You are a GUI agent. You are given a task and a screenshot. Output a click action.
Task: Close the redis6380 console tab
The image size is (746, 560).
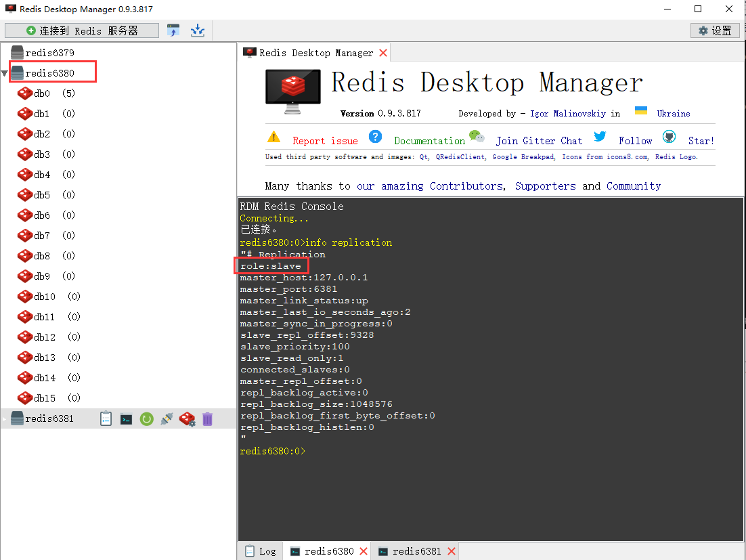click(x=364, y=551)
